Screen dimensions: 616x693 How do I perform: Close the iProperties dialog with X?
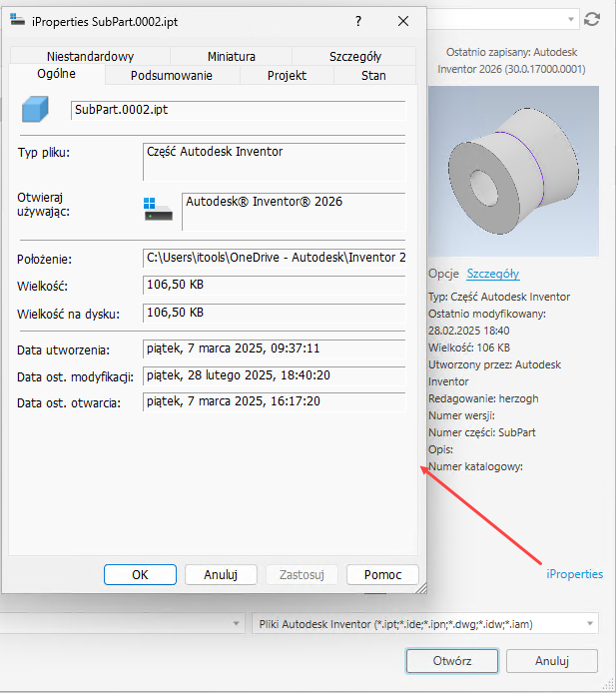click(x=403, y=21)
